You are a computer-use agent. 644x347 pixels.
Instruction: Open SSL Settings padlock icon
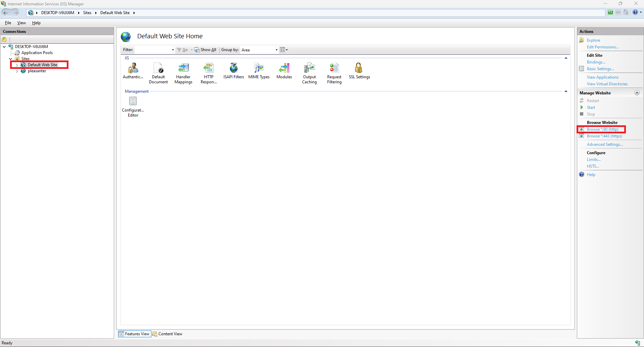pyautogui.click(x=358, y=68)
